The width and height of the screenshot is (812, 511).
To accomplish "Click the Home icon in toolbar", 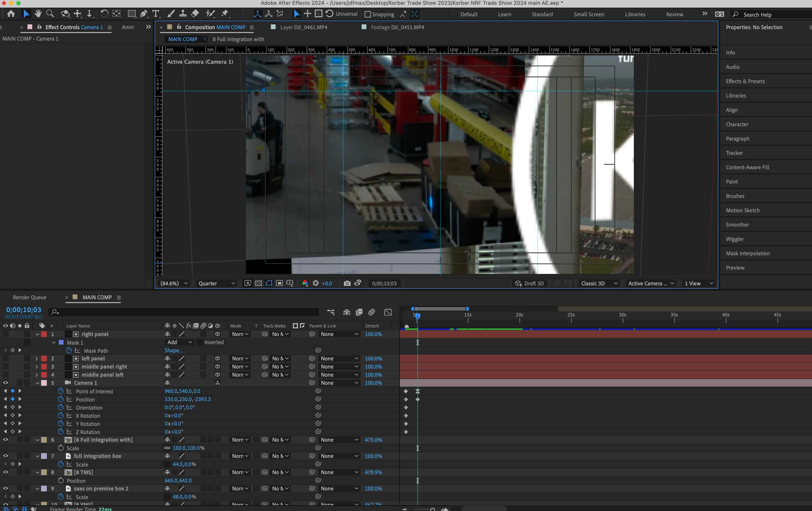I will click(x=11, y=14).
